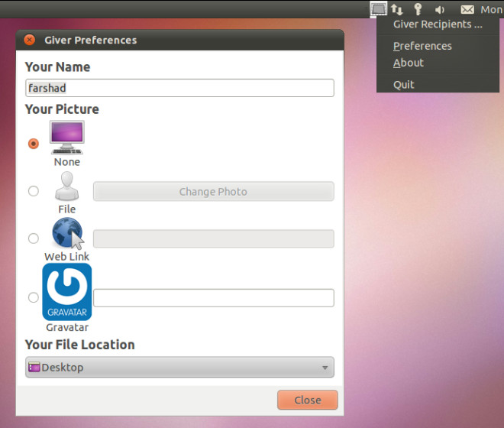This screenshot has width=504, height=428.
Task: Click the Web Link label text
Action: [x=67, y=257]
